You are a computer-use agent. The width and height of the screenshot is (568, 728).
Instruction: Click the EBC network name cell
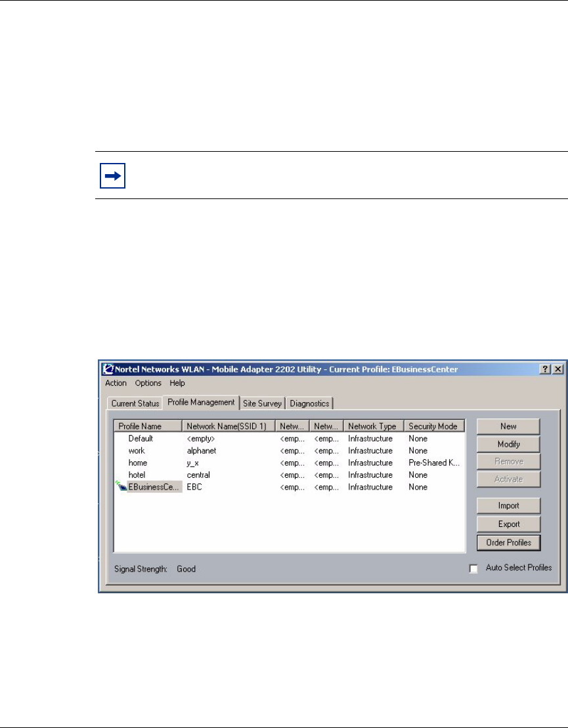(194, 487)
